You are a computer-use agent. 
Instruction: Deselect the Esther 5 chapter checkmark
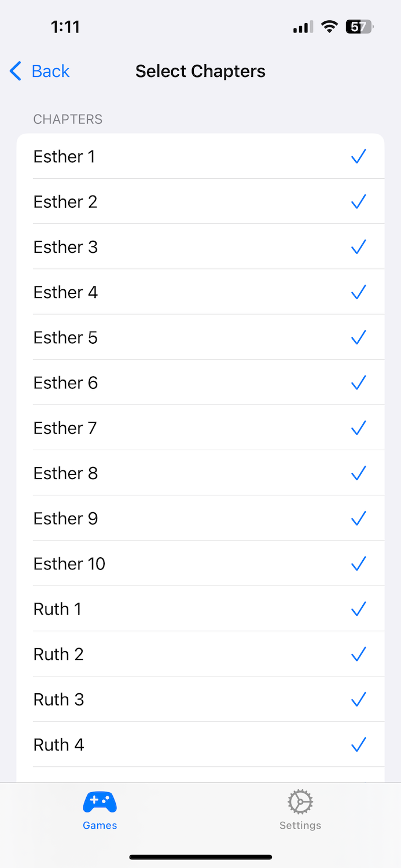[x=359, y=337]
